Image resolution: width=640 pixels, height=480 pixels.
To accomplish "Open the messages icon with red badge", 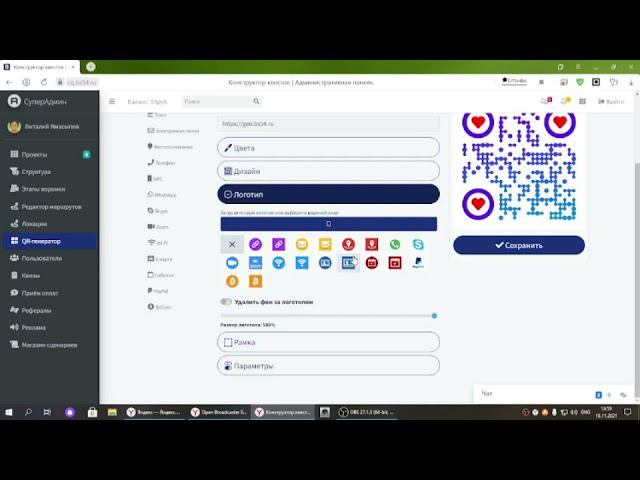I will click(546, 101).
